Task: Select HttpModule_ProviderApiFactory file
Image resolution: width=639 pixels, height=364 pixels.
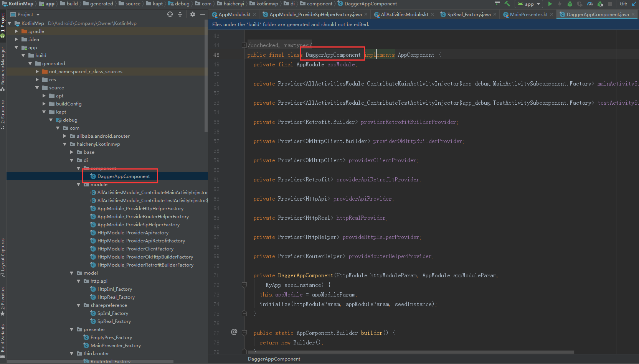Action: [133, 233]
